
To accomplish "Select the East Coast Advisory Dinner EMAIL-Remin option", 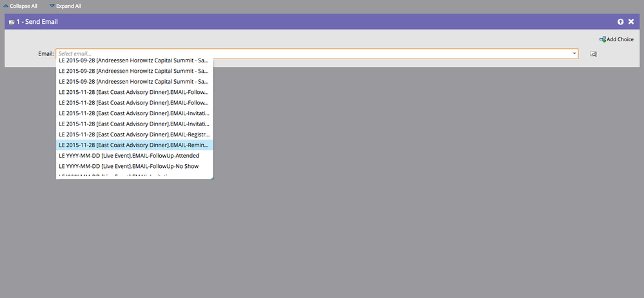I will 133,145.
